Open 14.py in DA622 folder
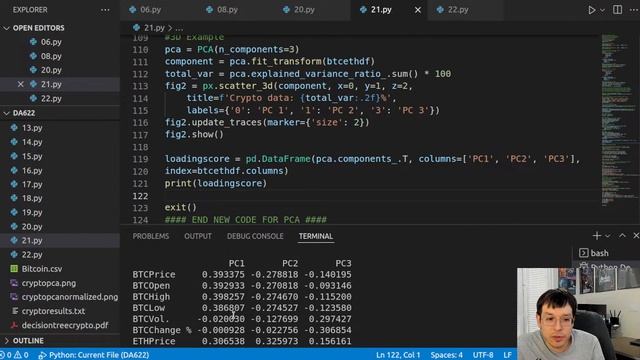The width and height of the screenshot is (640, 360). tap(32, 142)
